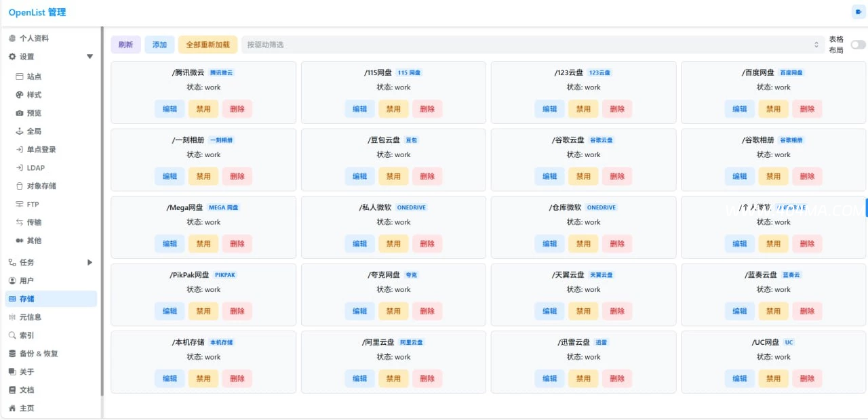Disable the /115网盘 storage
The height and width of the screenshot is (420, 868).
393,109
